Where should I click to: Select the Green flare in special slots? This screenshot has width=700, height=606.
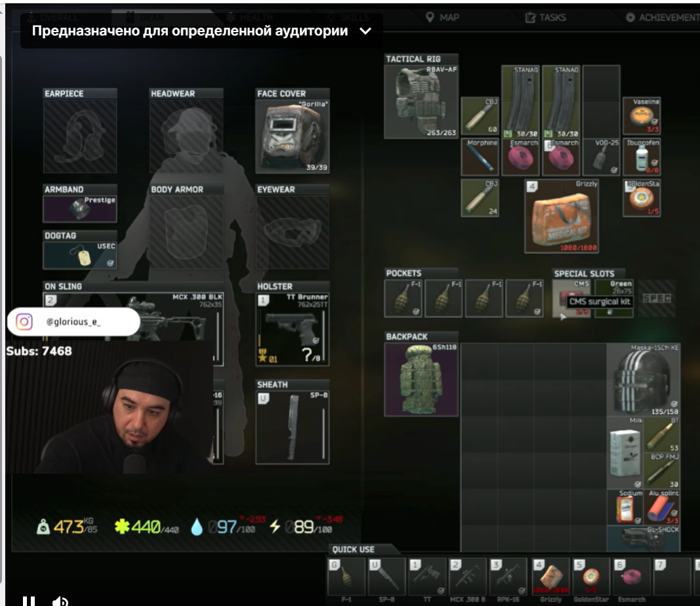614,298
